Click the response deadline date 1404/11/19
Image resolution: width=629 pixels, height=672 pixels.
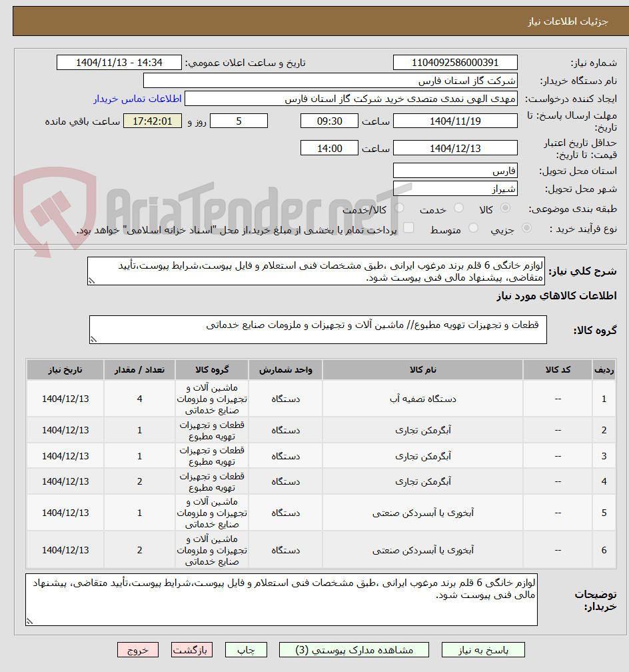(x=455, y=121)
